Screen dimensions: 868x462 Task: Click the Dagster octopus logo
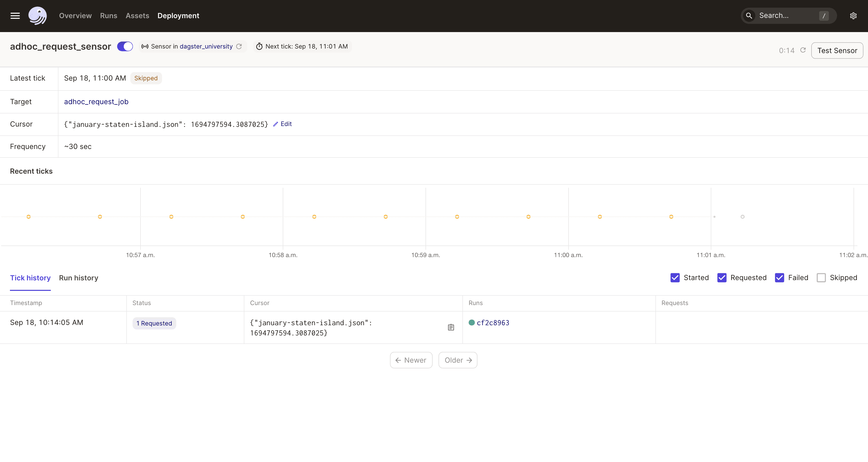[37, 16]
